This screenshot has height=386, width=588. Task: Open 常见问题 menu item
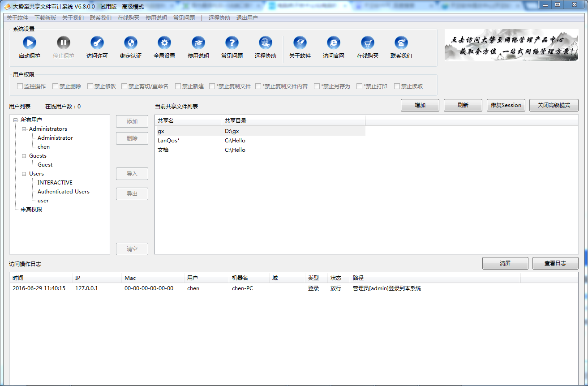184,18
